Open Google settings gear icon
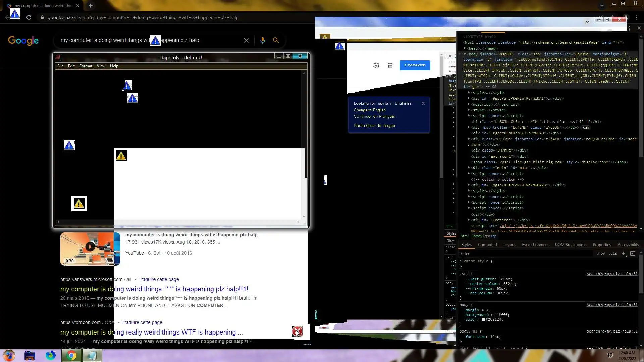 click(376, 65)
